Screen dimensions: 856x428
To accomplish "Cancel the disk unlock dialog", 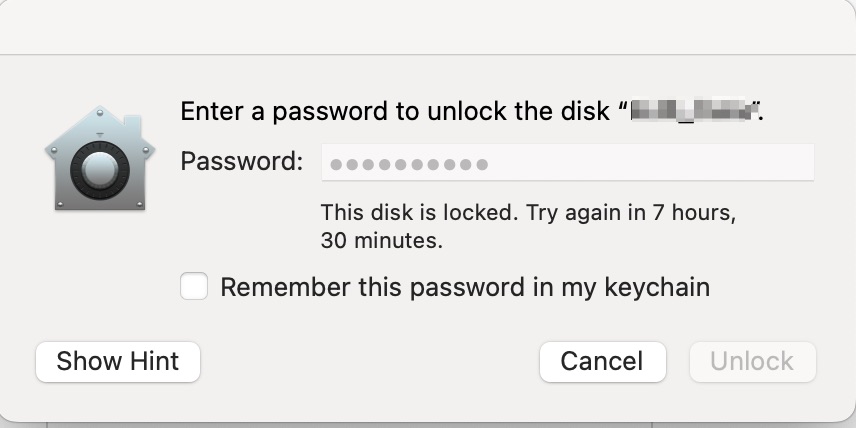I will [x=602, y=361].
